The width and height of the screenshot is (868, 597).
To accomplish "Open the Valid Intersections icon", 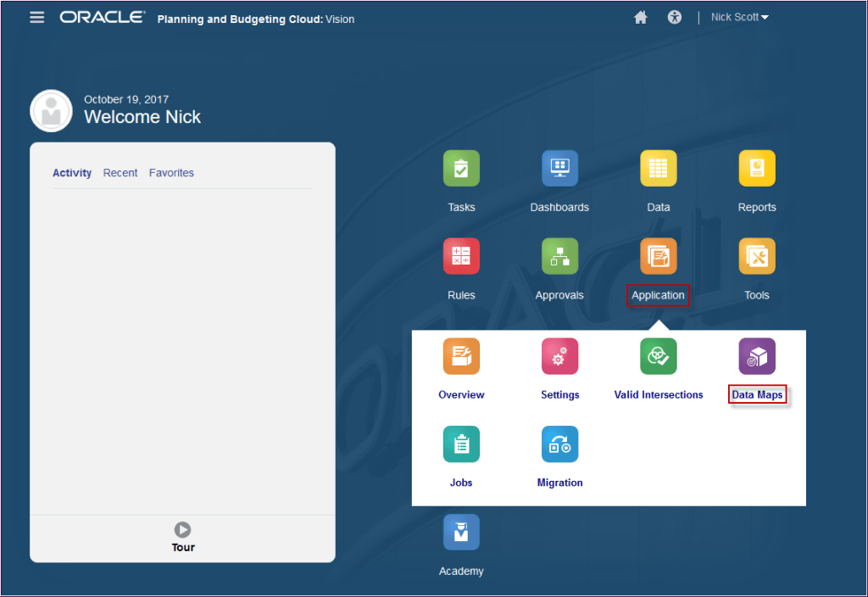I will point(658,356).
